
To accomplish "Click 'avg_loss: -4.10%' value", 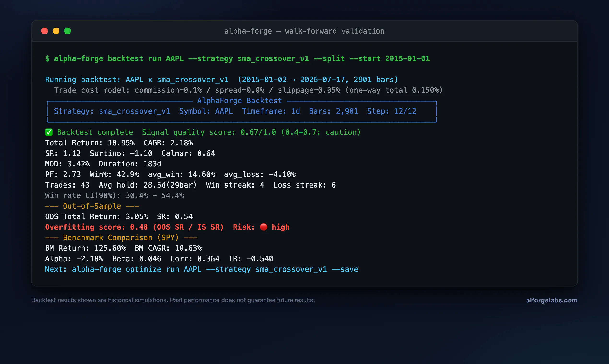I will [260, 174].
